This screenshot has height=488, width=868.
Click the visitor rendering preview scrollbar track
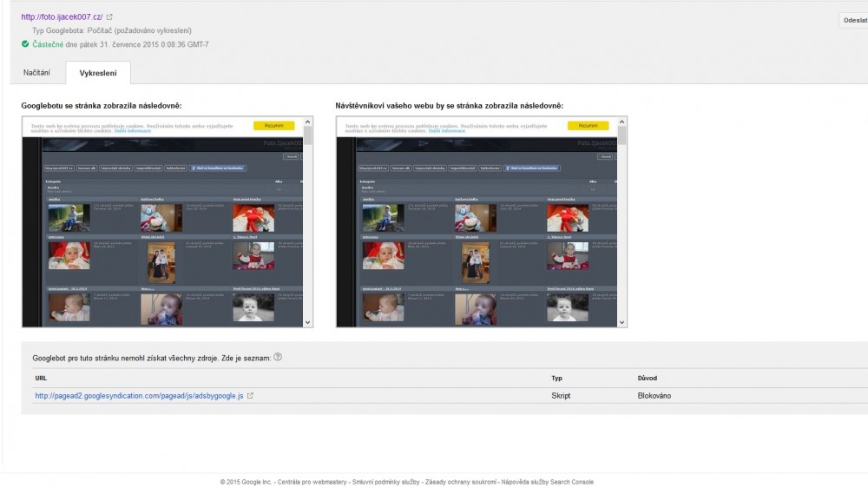coord(622,243)
